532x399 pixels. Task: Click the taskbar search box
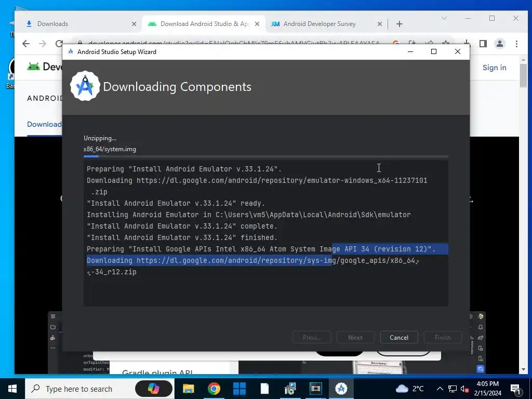(99, 389)
